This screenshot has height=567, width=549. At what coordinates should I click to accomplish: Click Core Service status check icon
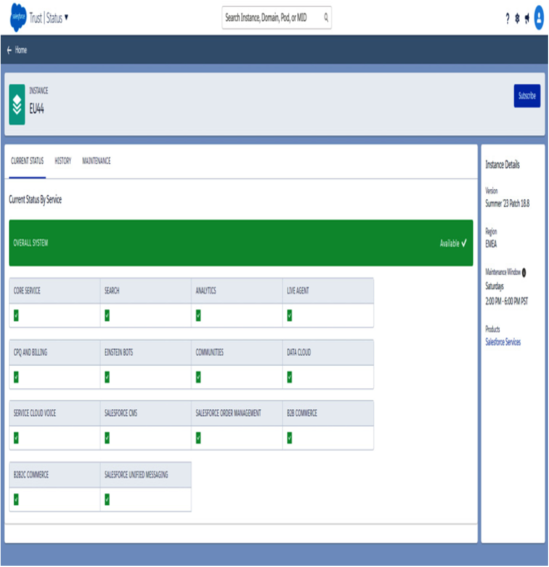click(x=16, y=316)
